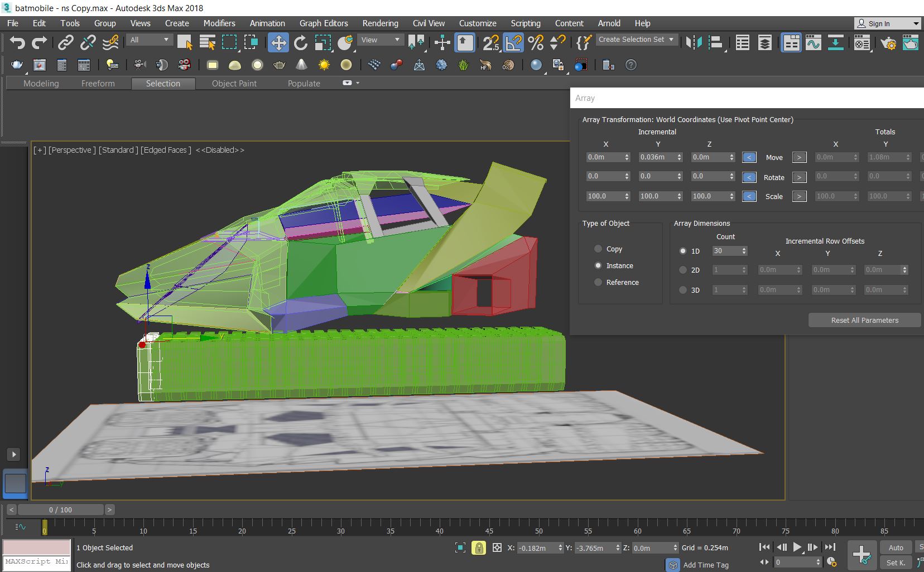The height and width of the screenshot is (572, 924).
Task: Click the 1D Count input field
Action: click(725, 251)
